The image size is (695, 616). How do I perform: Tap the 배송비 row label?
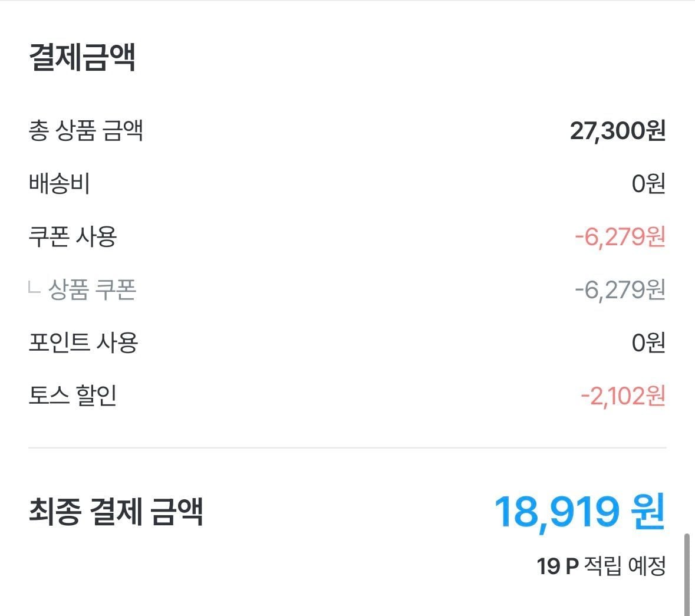tap(59, 183)
